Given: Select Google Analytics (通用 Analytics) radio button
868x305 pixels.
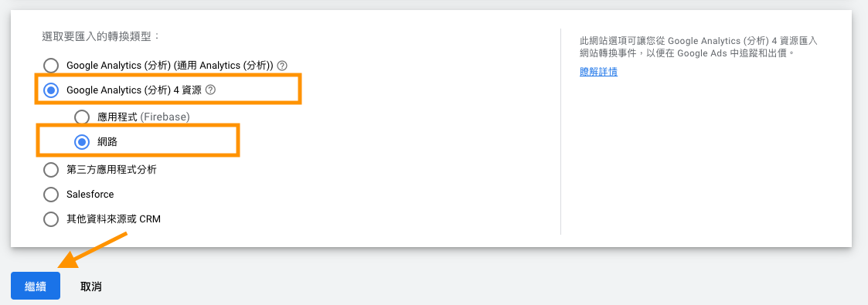Looking at the screenshot, I should pos(51,66).
